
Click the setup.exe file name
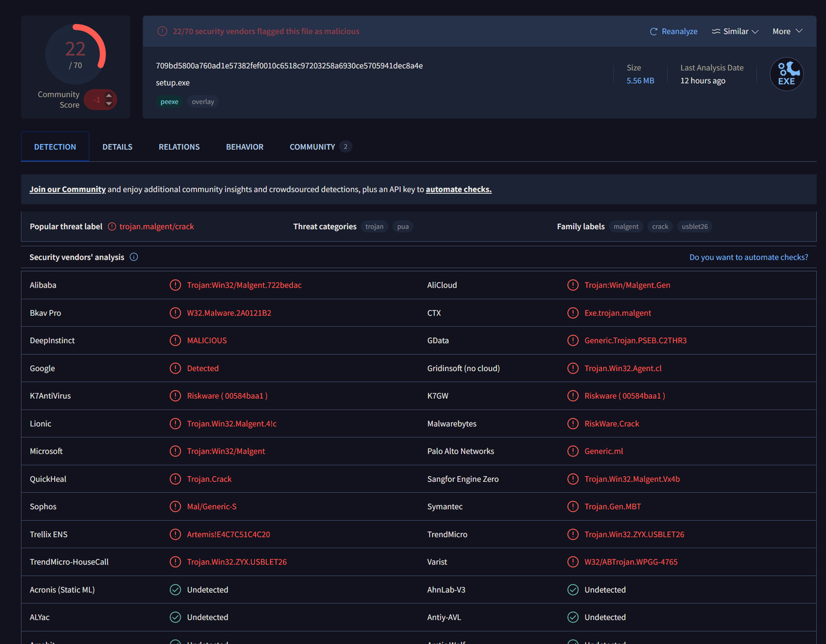(x=173, y=83)
